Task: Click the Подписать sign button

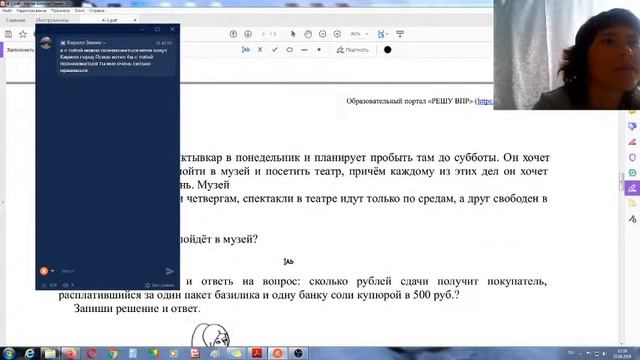Action: 353,50
